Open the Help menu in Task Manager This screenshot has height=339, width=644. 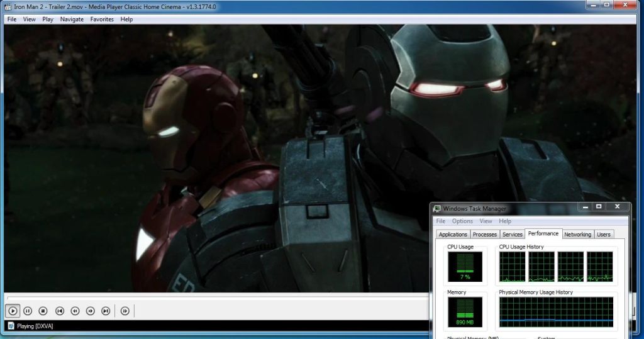click(x=505, y=221)
